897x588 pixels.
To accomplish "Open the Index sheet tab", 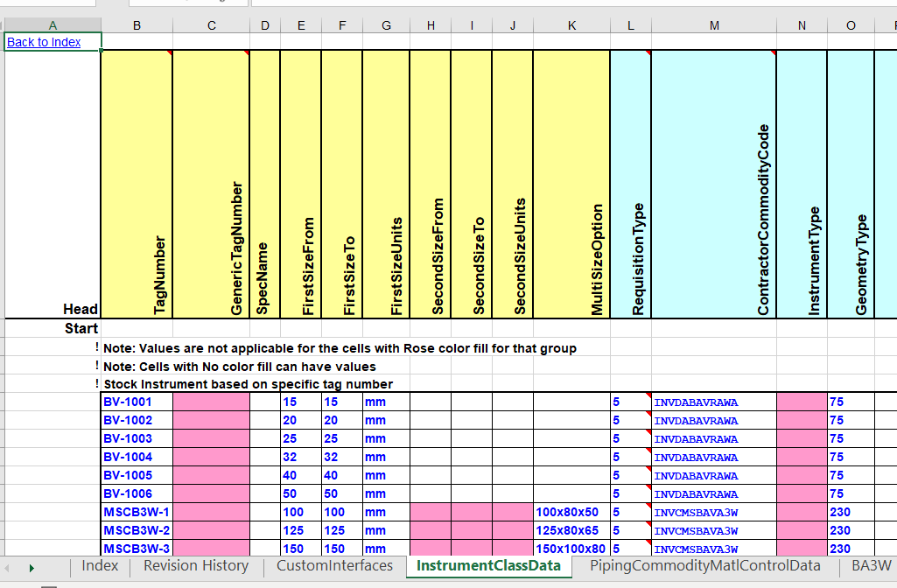I will (100, 566).
